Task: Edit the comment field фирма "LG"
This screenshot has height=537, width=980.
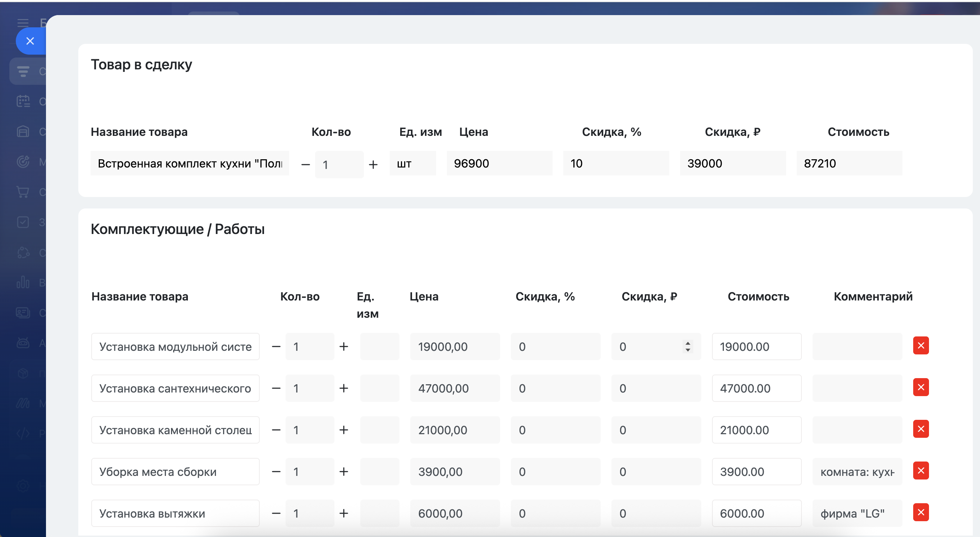Action: point(857,513)
